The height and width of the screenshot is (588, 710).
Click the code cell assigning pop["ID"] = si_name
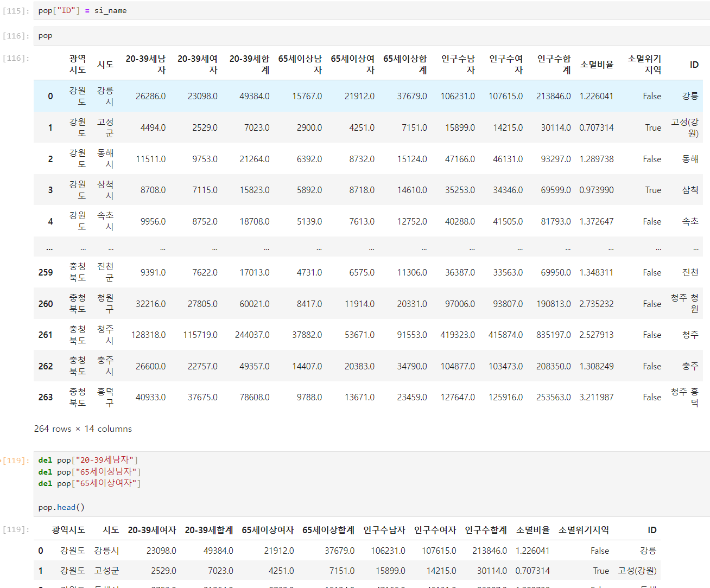[371, 11]
